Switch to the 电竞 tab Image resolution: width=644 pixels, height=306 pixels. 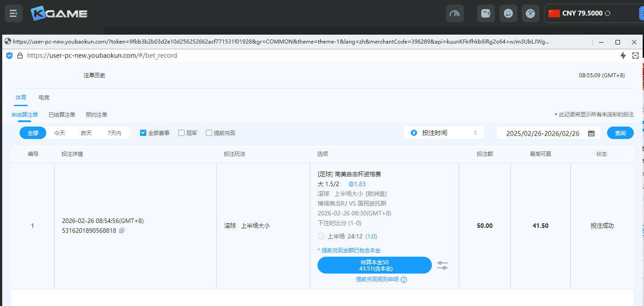(x=44, y=97)
